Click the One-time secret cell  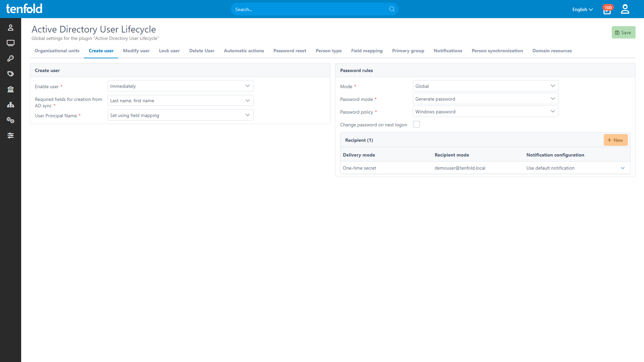pos(360,168)
